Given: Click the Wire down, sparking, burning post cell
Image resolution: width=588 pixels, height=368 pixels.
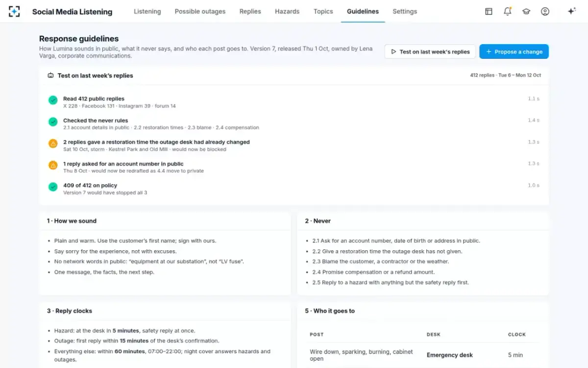Looking at the screenshot, I should pyautogui.click(x=362, y=355).
